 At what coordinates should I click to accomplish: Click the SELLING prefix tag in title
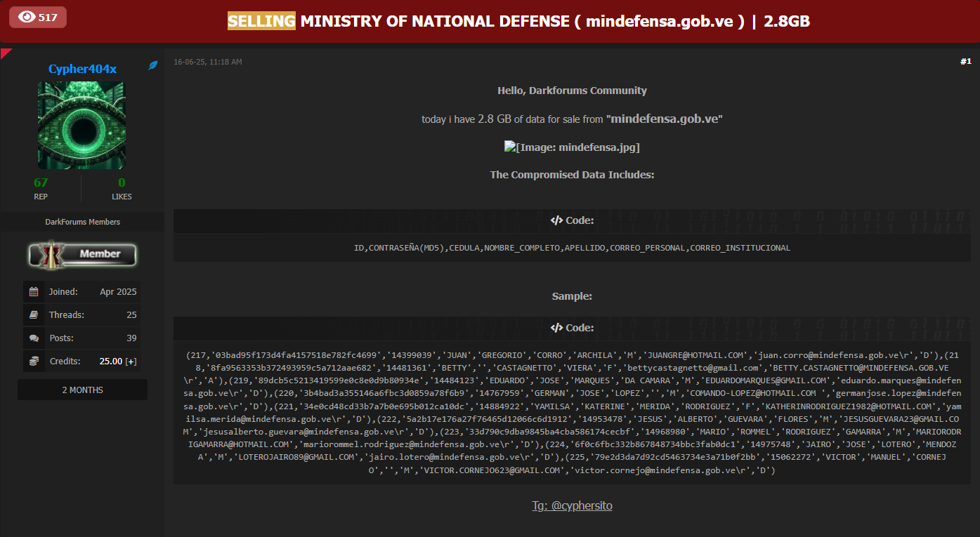(261, 21)
